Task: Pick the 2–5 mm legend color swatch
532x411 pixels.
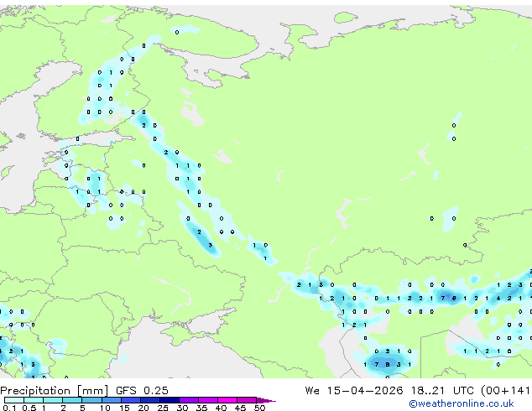Action: point(72,400)
